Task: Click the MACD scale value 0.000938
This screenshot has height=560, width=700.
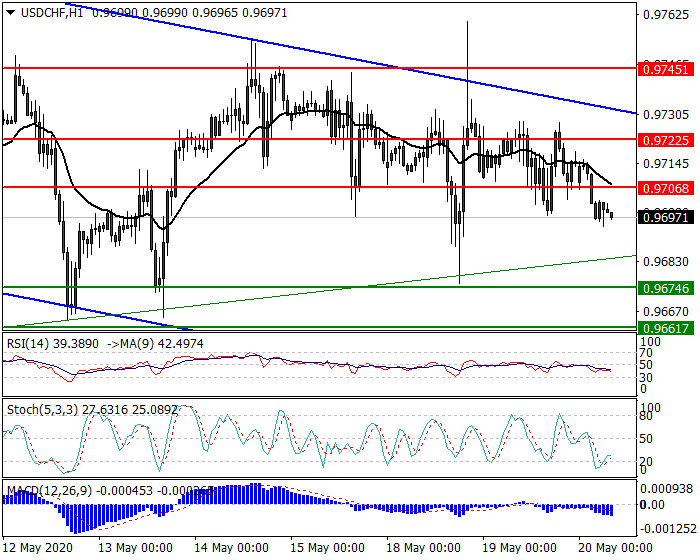Action: point(668,489)
